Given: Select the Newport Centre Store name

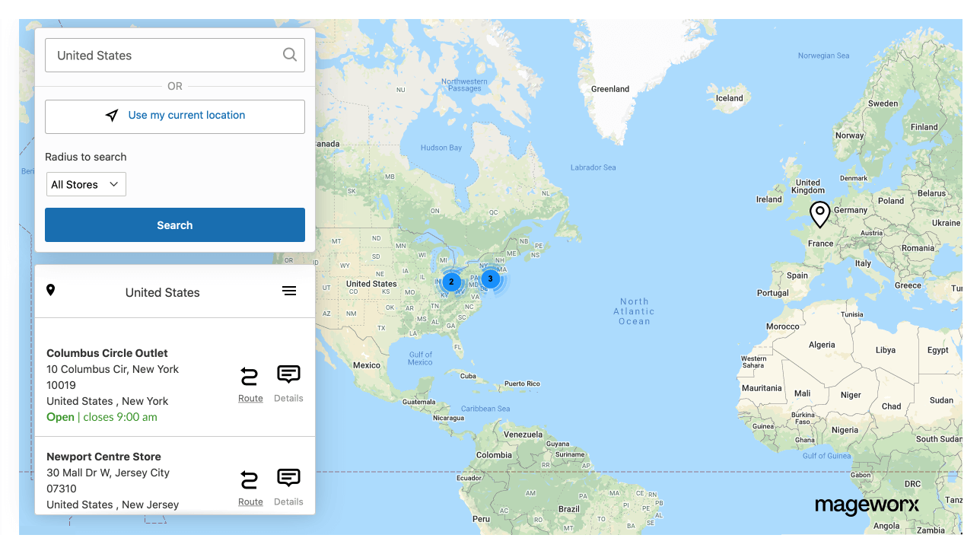Looking at the screenshot, I should click(x=103, y=457).
